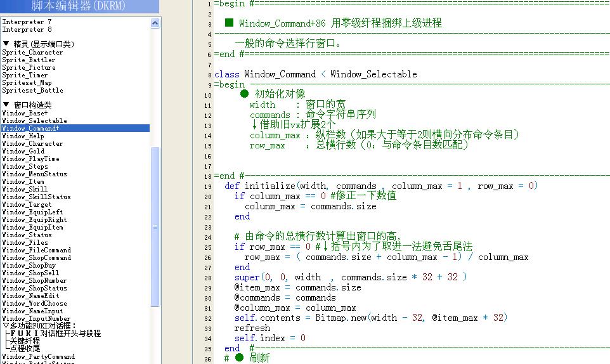Click line 34 self.index = 0
Image resolution: width=610 pixels, height=364 pixels.
[270, 338]
